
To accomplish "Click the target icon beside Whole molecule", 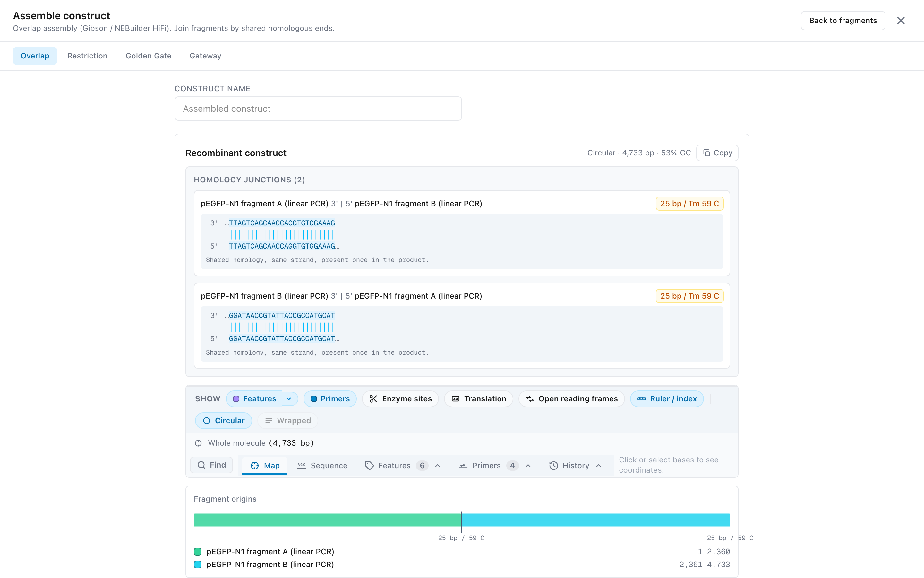I will [x=198, y=443].
